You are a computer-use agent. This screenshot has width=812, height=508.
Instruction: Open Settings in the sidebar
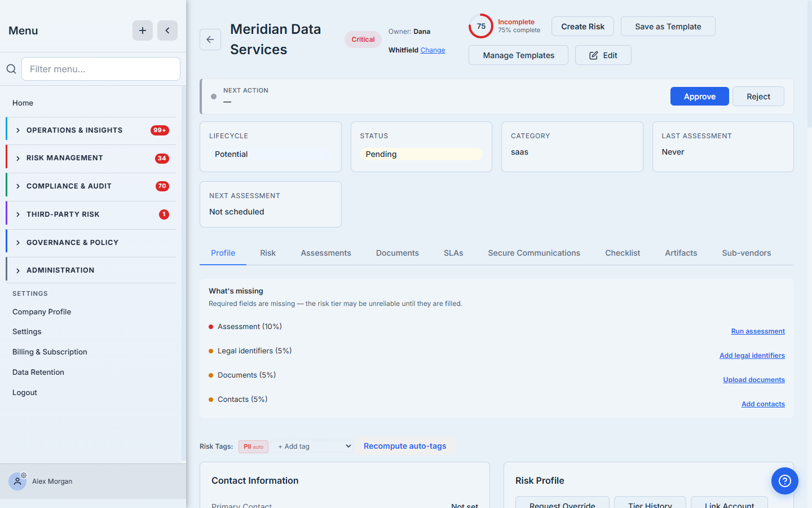click(27, 331)
